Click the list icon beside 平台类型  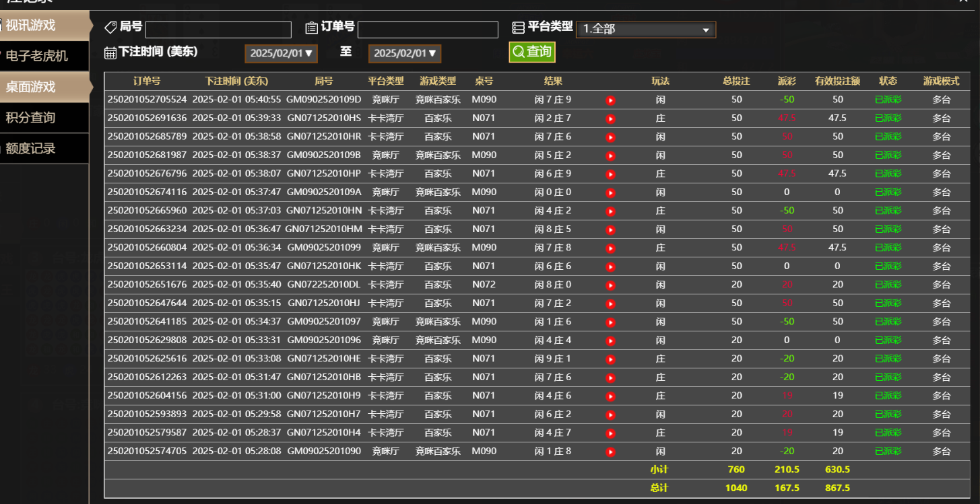click(518, 28)
